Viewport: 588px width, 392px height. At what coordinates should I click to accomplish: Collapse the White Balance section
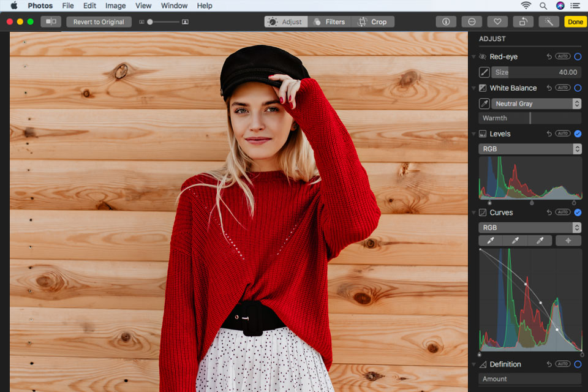click(473, 88)
